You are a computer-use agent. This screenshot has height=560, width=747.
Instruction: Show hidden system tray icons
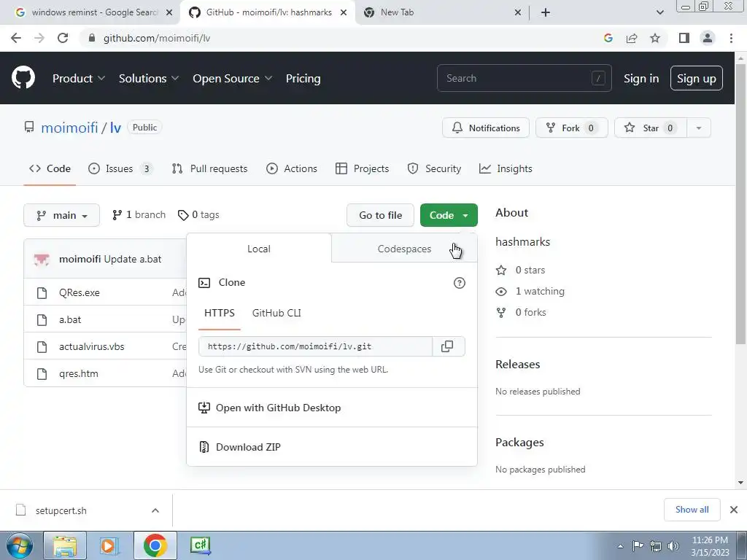[620, 546]
